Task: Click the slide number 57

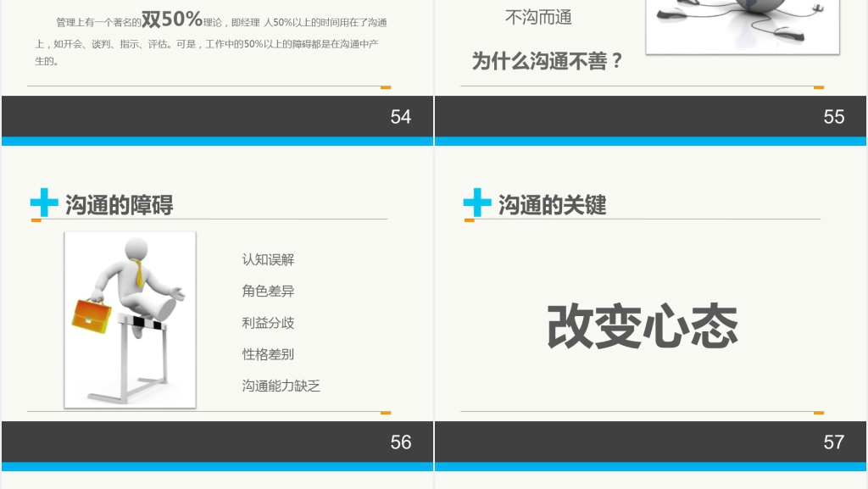Action: click(x=833, y=442)
